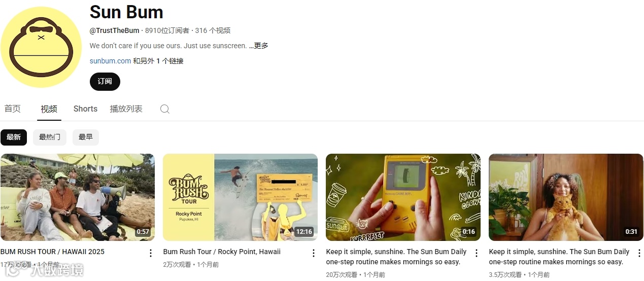Open the Bum Rush Tour Rocky Point thumbnail

(241, 197)
